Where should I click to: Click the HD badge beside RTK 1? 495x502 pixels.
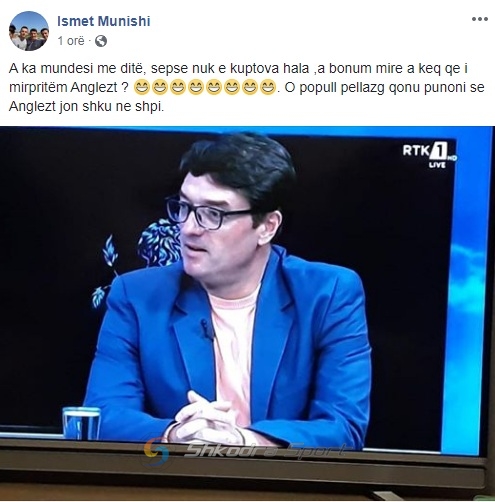click(453, 158)
